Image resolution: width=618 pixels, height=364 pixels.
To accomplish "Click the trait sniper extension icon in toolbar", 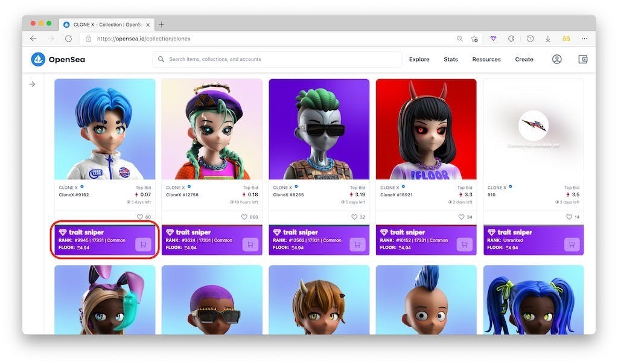I will (493, 39).
